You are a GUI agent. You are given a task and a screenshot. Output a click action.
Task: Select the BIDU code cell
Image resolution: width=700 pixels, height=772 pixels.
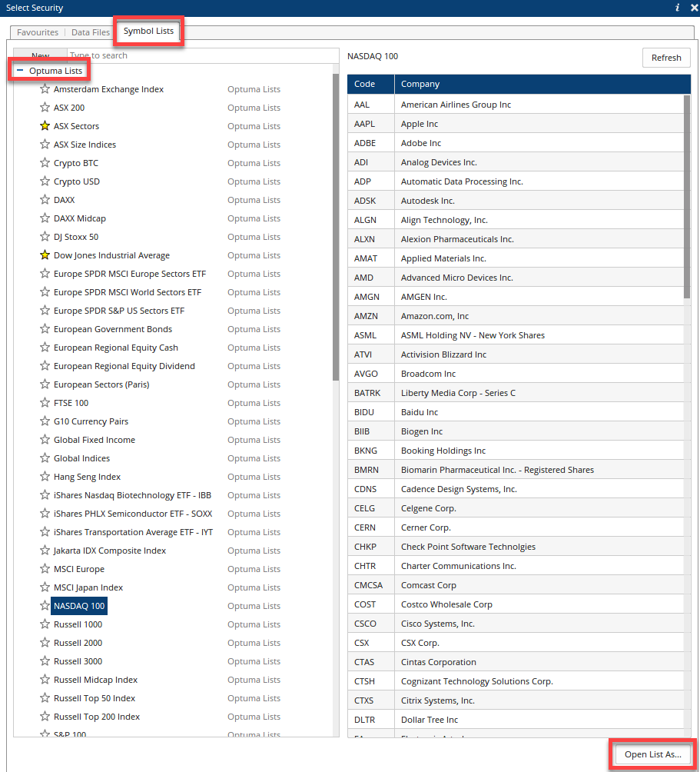tap(371, 412)
